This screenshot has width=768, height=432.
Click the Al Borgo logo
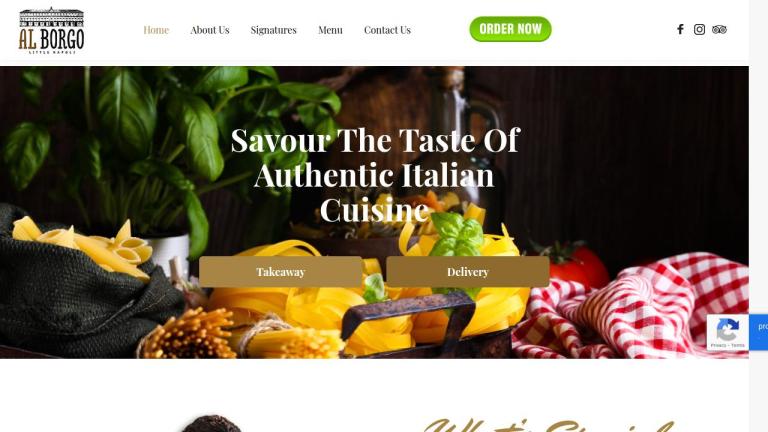click(51, 30)
